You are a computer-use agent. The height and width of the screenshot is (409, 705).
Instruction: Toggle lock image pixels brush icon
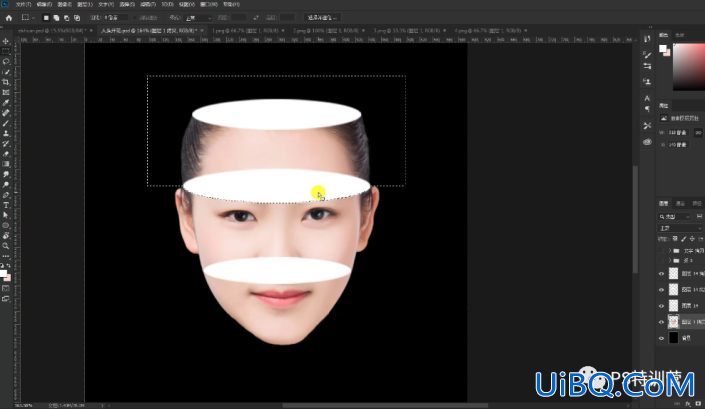(683, 239)
